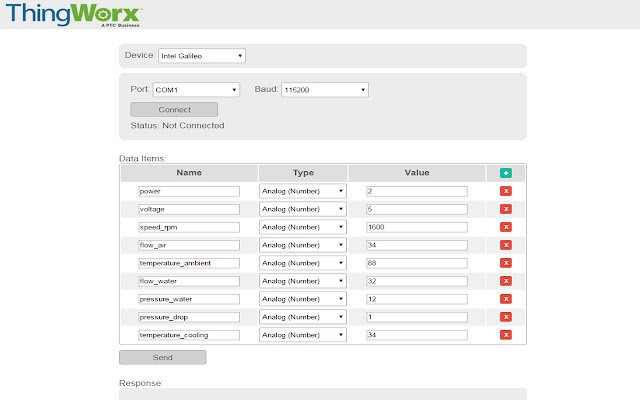Focus the pressure_drop value showing 1
The width and height of the screenshot is (640, 400).
(x=417, y=317)
